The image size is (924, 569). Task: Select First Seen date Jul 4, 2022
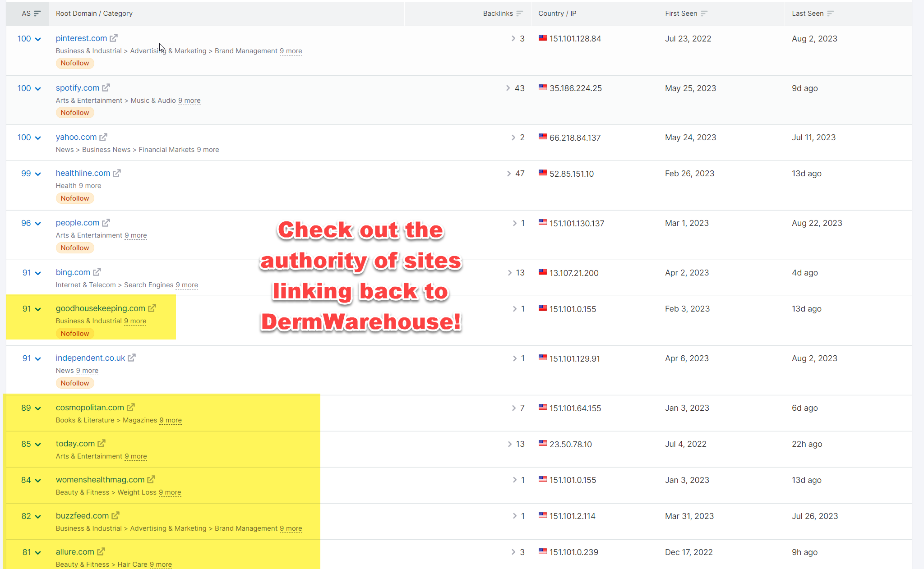click(686, 444)
